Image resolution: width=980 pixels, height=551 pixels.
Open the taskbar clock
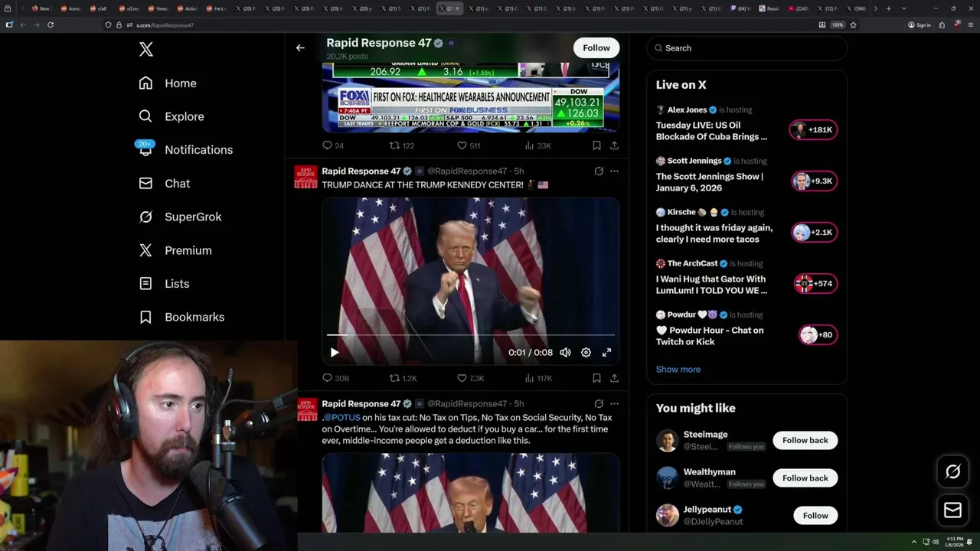[954, 542]
